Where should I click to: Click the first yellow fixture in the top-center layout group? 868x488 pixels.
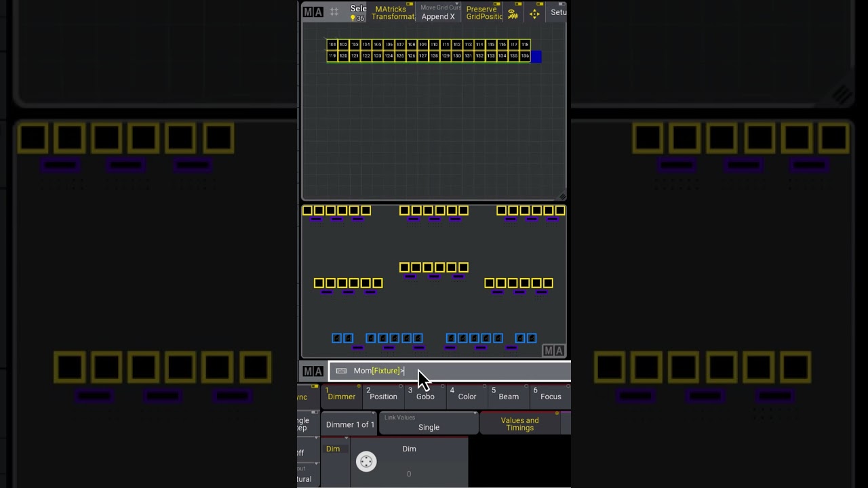click(404, 211)
